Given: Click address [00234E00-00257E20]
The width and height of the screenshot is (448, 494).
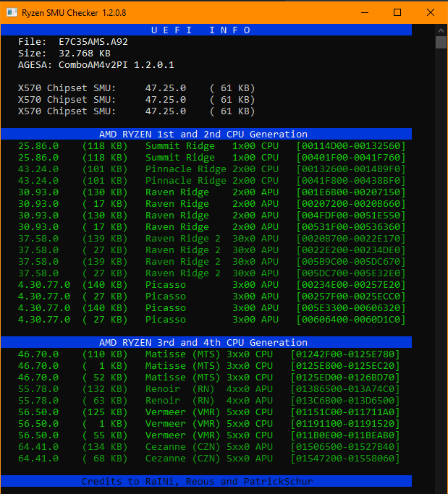Looking at the screenshot, I should click(350, 285).
